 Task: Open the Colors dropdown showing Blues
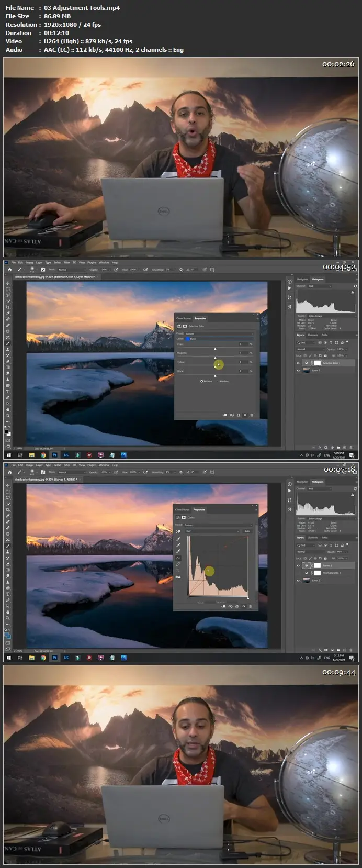tap(220, 339)
